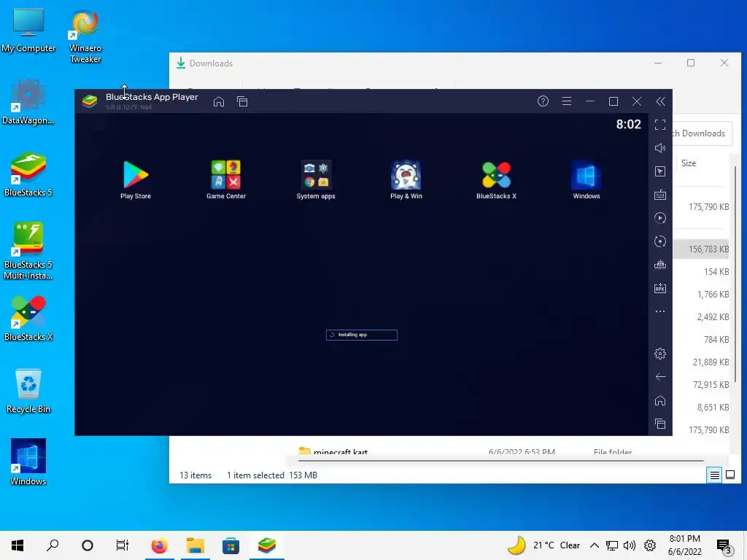The height and width of the screenshot is (560, 747).
Task: Open keyboard game controls in sidebar
Action: [x=660, y=195]
